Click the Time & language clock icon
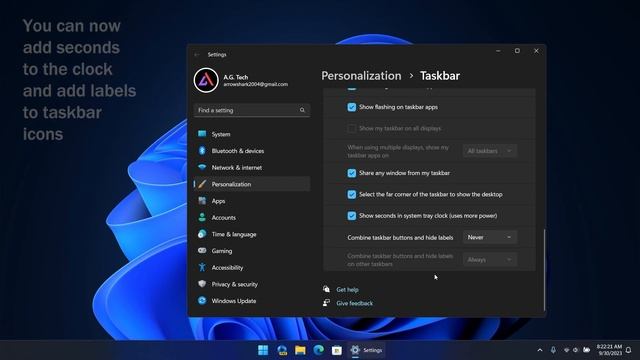The image size is (640, 360). (202, 234)
